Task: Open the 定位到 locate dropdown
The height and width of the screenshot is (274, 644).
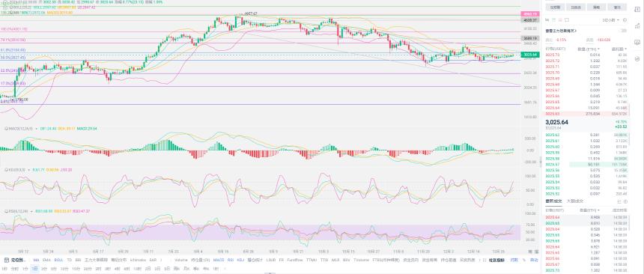Action: pyautogui.click(x=19, y=260)
